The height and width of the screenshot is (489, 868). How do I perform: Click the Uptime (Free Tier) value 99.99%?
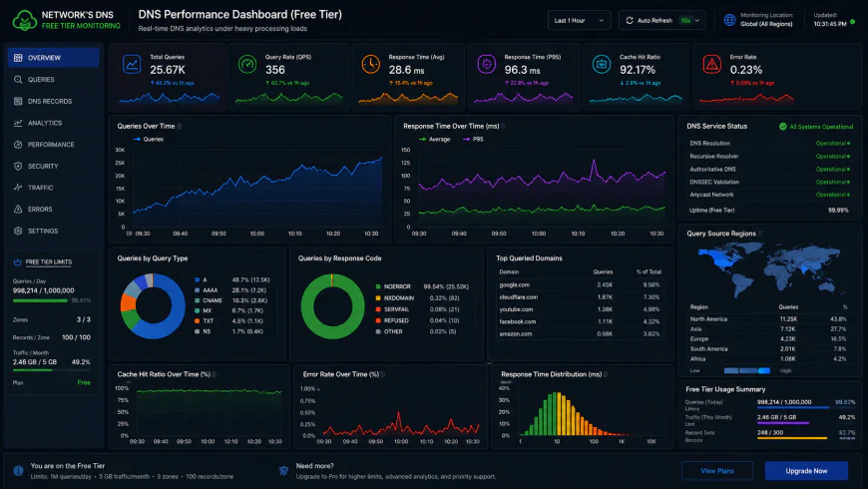(x=837, y=211)
